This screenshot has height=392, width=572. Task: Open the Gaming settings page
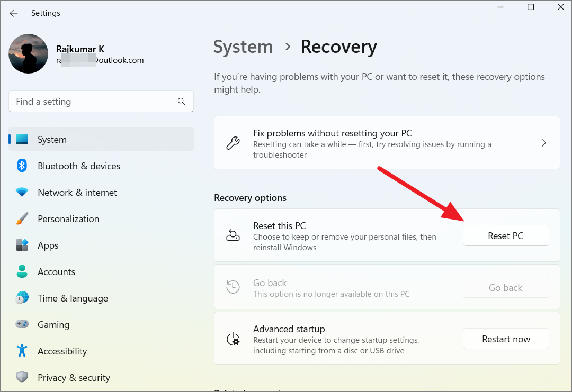point(101,325)
